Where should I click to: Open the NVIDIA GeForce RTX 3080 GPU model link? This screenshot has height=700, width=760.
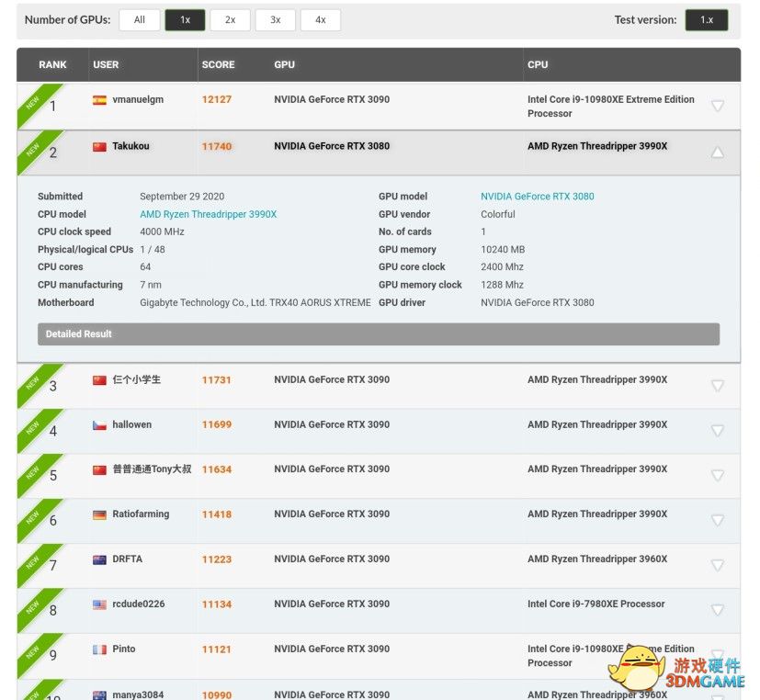point(537,197)
